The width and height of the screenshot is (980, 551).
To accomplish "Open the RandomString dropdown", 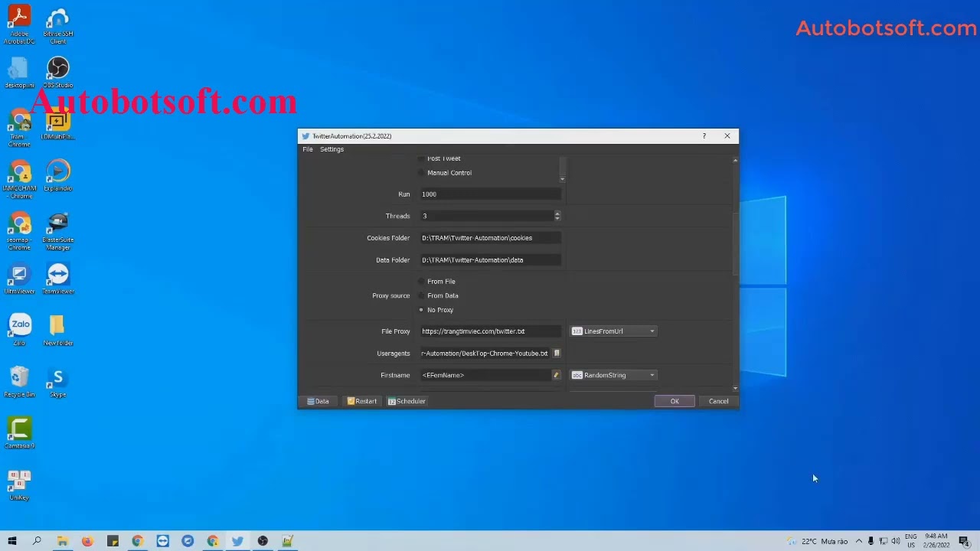I will tap(613, 375).
